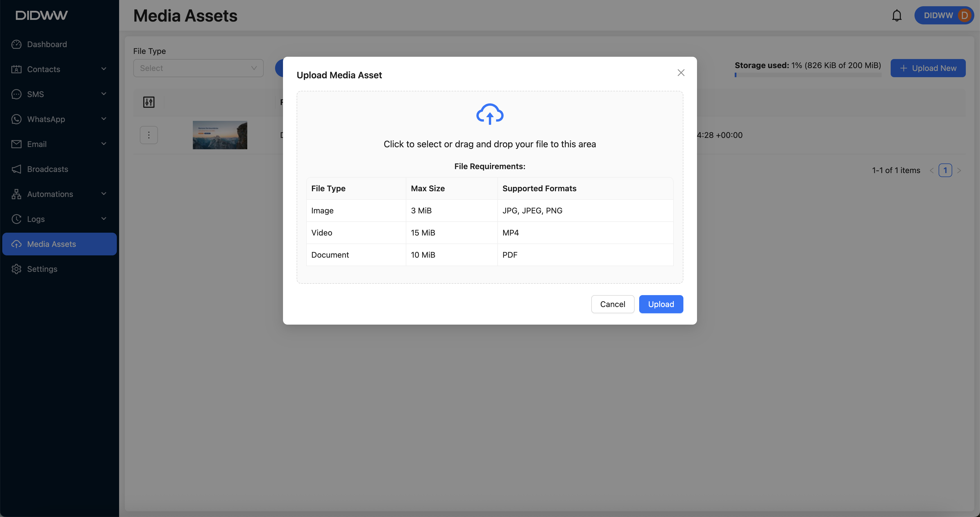Close the Upload Media Asset dialog
The height and width of the screenshot is (517, 980).
681,73
